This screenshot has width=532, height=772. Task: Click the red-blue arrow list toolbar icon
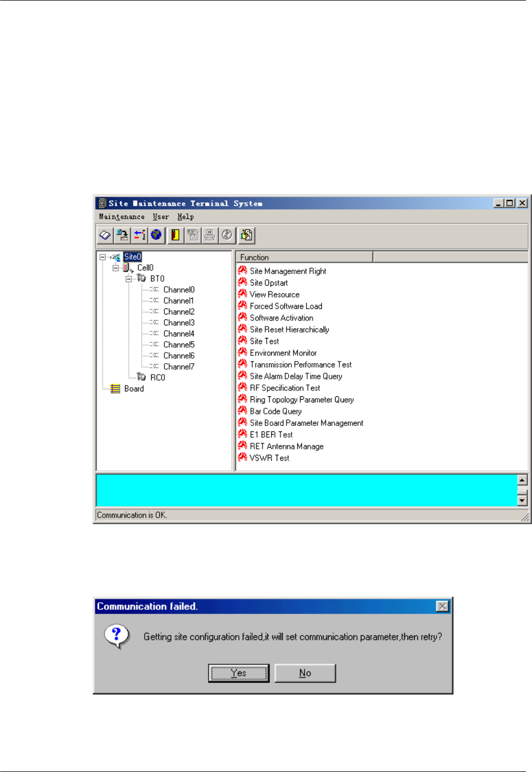(140, 235)
